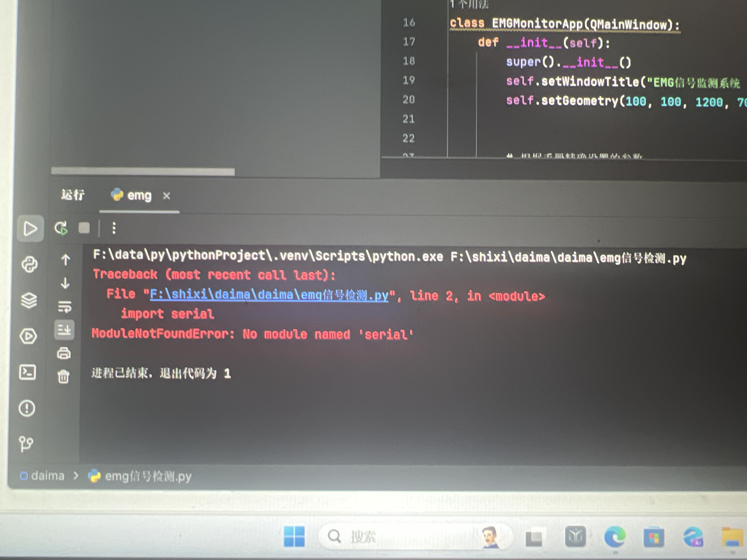Open the Run tool window icon
Screen dimensions: 747x560
(30, 229)
